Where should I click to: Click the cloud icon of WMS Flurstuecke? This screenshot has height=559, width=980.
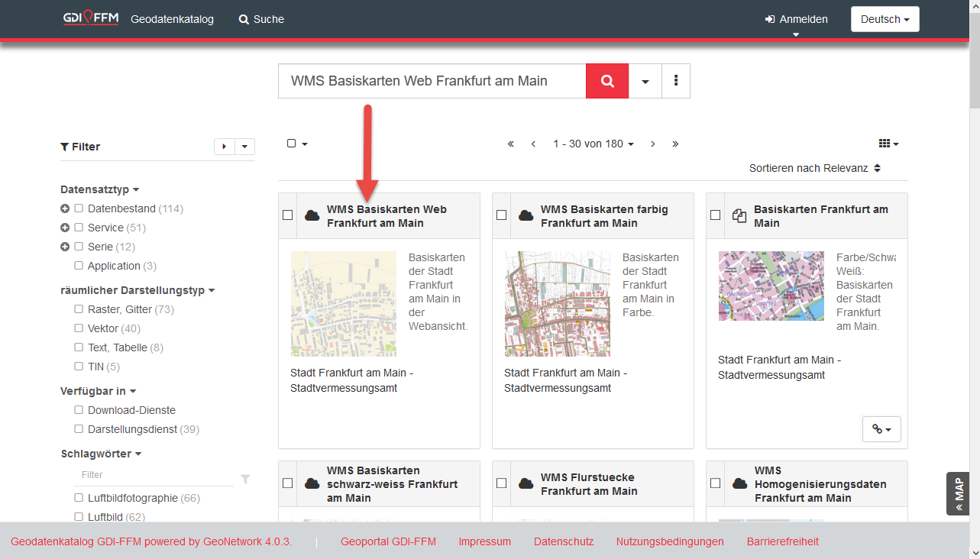(526, 483)
